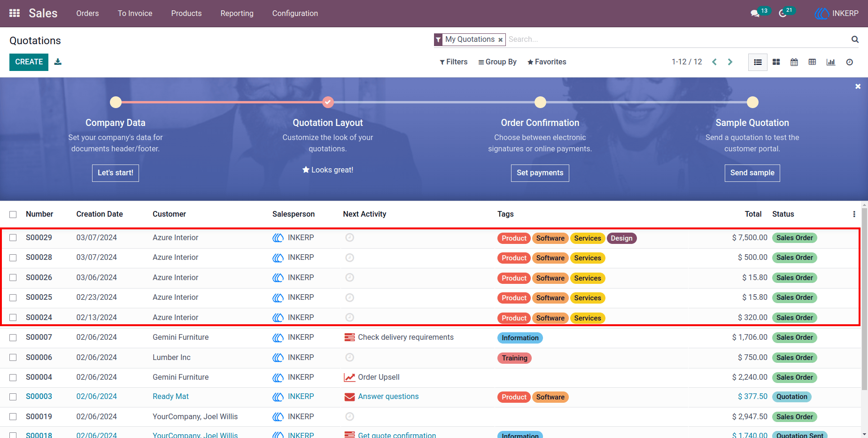This screenshot has height=438, width=868.
Task: Switch to activity view icon
Action: [850, 62]
